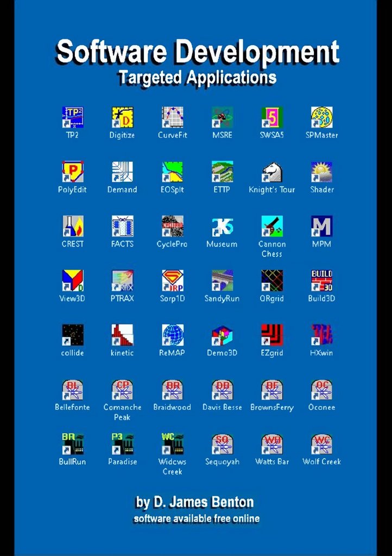The width and height of the screenshot is (392, 556).
Task: Select the SWSA5 shortcut icon
Action: point(272,117)
